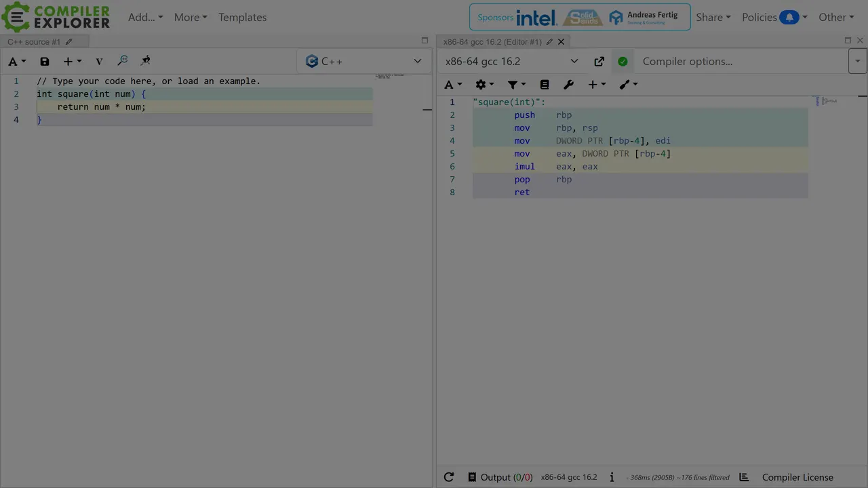The height and width of the screenshot is (488, 868).
Task: Open the compiler pane Add new dropdown
Action: 597,85
